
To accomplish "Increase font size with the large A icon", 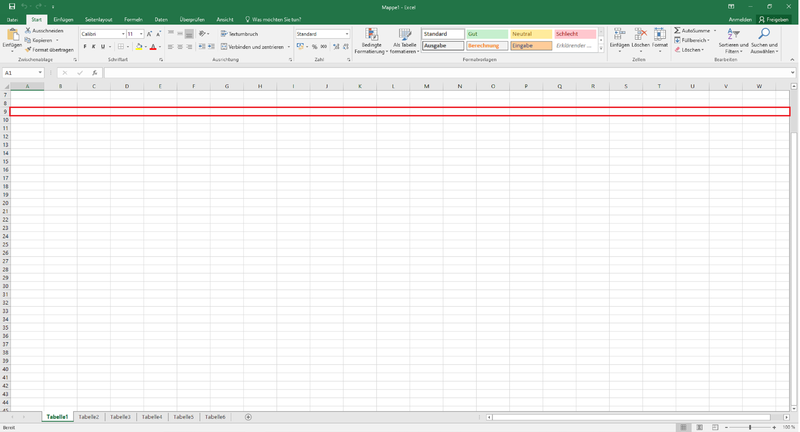I will click(149, 34).
